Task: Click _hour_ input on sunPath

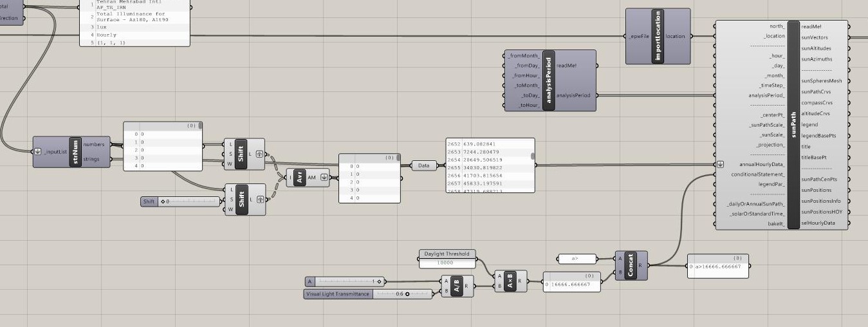Action: click(x=777, y=56)
